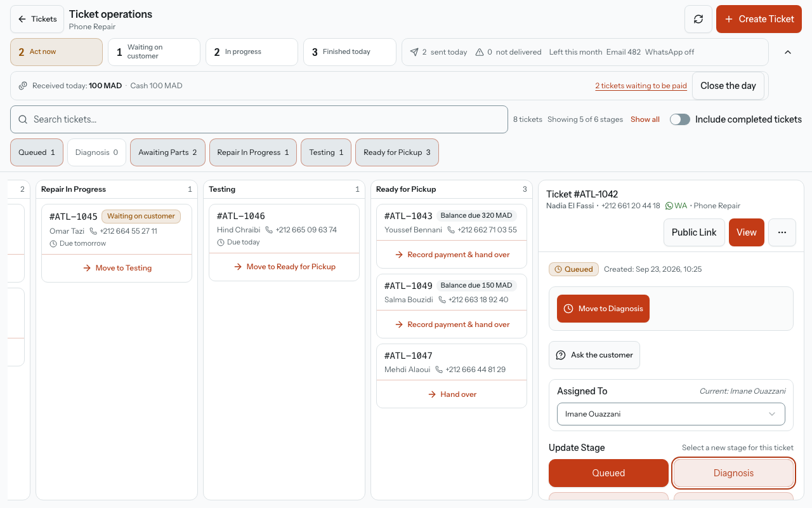This screenshot has width=812, height=508.
Task: Click the clock icon next to Due tomorrow
Action: point(53,244)
